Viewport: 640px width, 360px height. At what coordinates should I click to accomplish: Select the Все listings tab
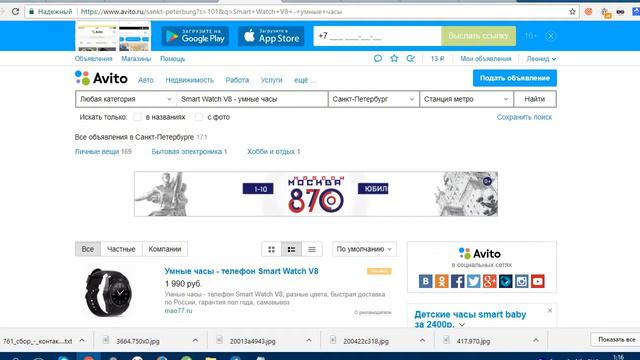click(88, 249)
